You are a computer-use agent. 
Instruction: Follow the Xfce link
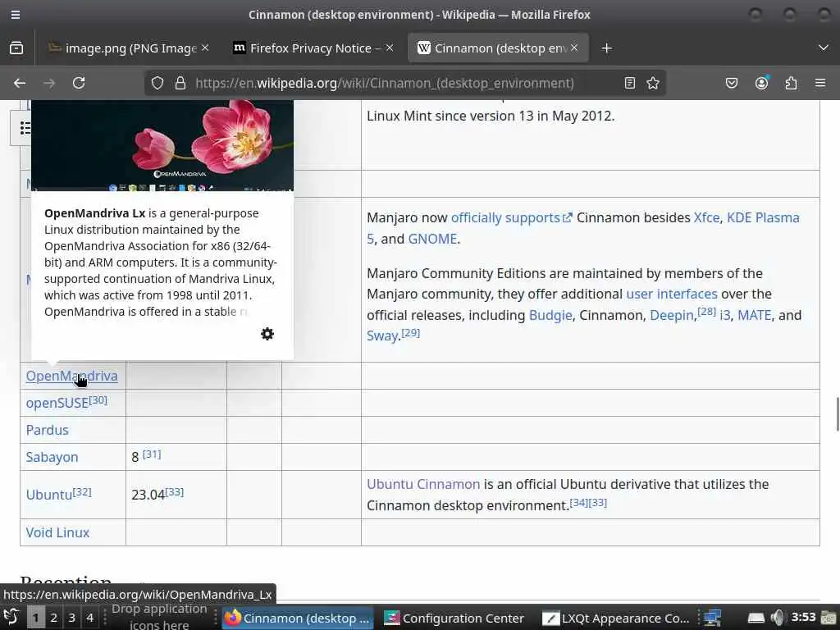pos(706,217)
